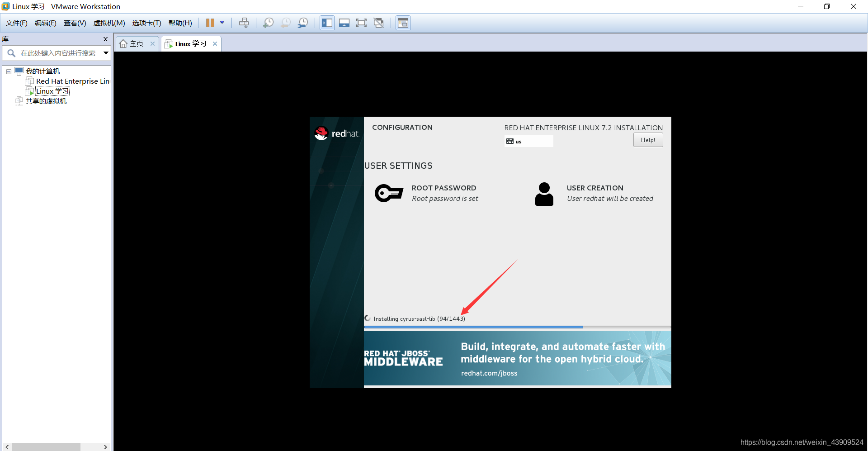Take a snapshot of the VM

(x=269, y=23)
